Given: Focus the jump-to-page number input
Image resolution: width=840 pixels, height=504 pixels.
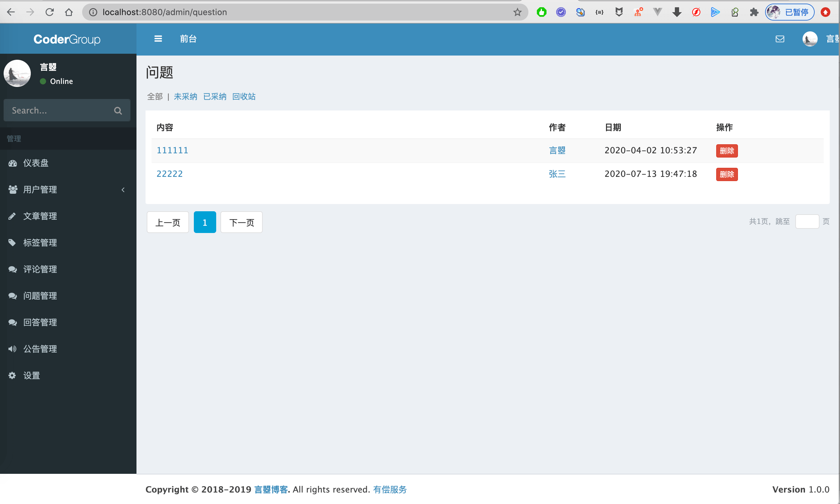Looking at the screenshot, I should click(807, 222).
